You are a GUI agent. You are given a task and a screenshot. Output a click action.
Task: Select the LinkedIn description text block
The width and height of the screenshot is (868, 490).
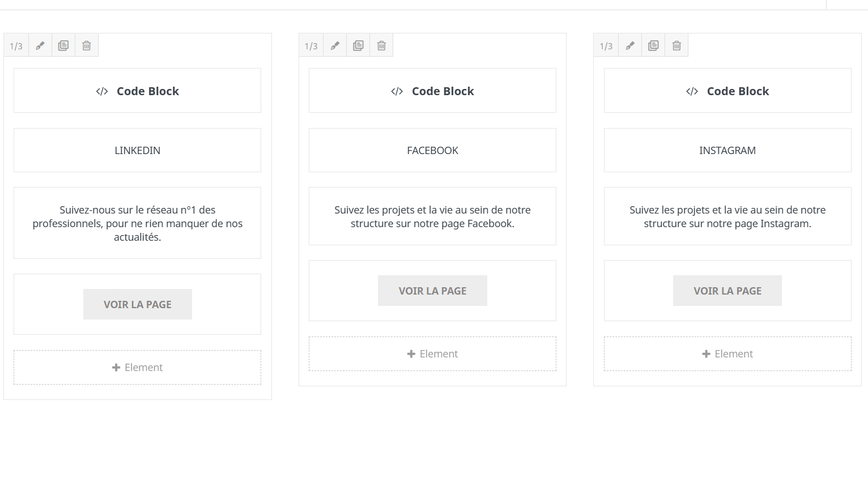pyautogui.click(x=137, y=223)
